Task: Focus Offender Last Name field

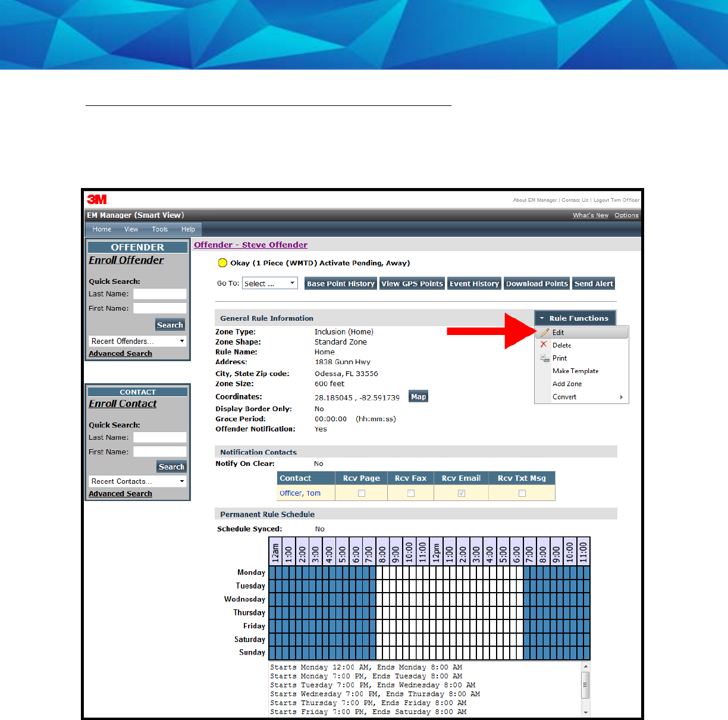Action: (160, 294)
